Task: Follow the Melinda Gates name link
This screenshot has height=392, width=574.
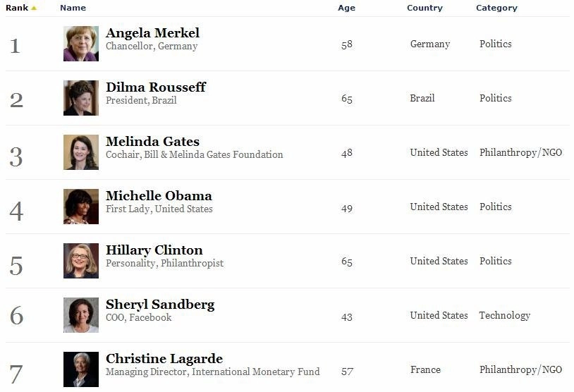Action: click(152, 141)
